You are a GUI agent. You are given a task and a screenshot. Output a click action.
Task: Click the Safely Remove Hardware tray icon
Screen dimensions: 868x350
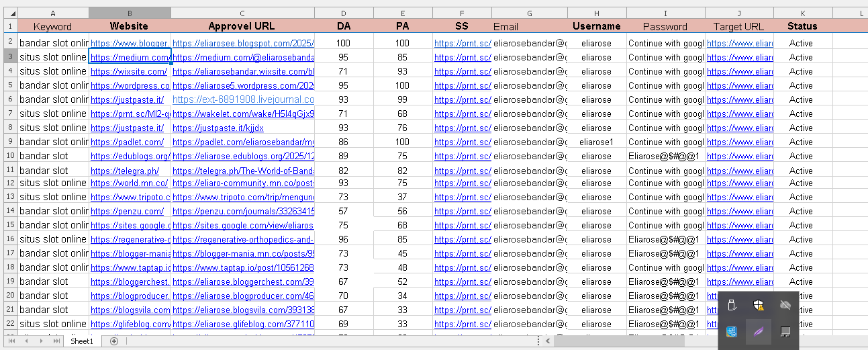[733, 306]
